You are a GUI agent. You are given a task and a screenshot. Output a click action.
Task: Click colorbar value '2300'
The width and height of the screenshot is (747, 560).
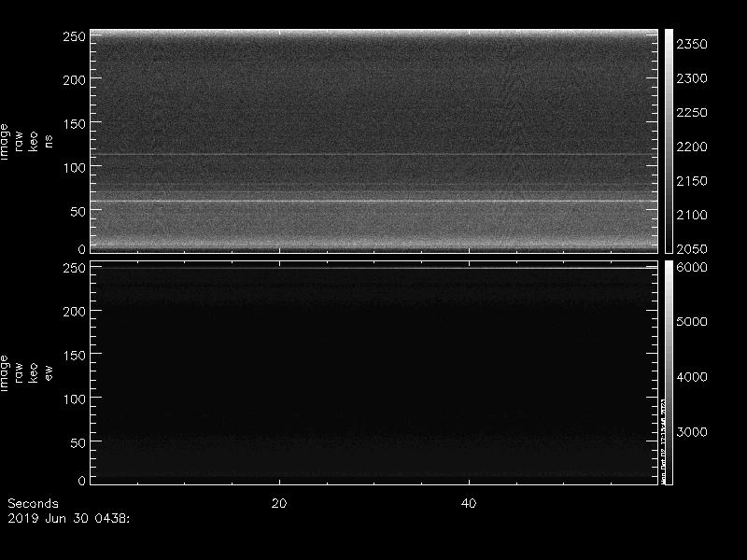[x=692, y=78]
